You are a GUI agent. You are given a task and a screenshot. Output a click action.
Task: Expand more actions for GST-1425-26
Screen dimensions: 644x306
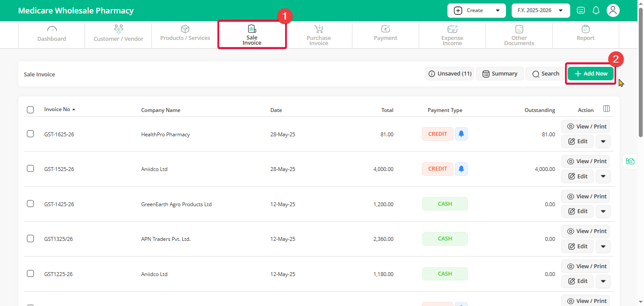point(603,211)
